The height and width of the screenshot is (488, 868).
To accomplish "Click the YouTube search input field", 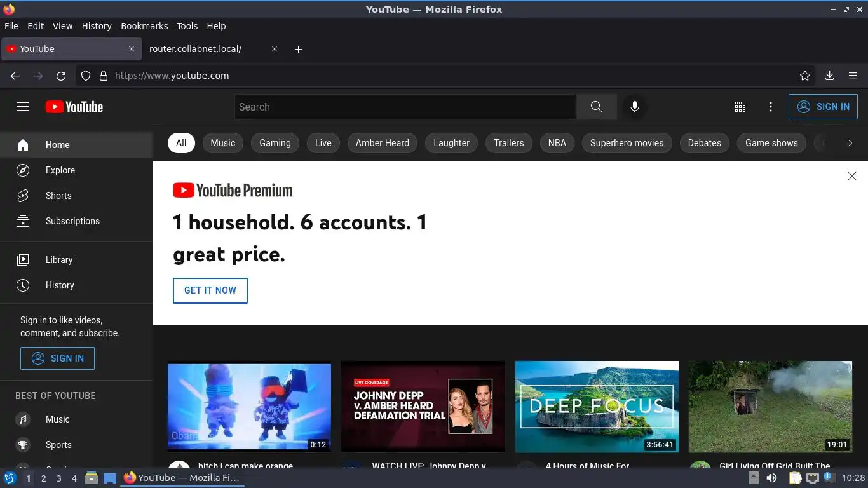I will [405, 107].
